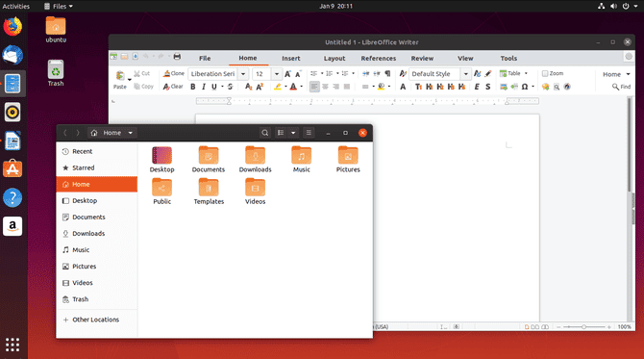Insert special character Omega icon
Image resolution: width=644 pixels, height=359 pixels.
point(525,87)
